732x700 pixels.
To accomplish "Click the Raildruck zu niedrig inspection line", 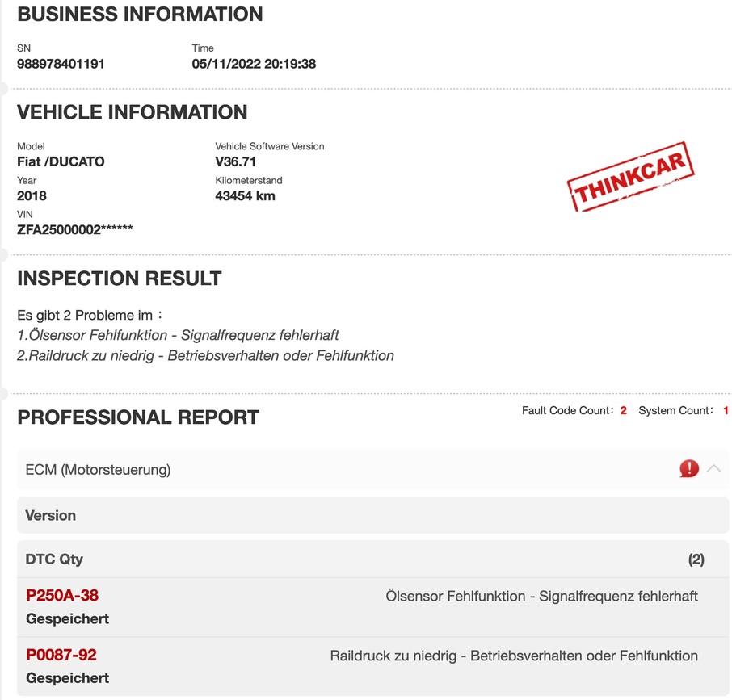I will click(x=205, y=355).
